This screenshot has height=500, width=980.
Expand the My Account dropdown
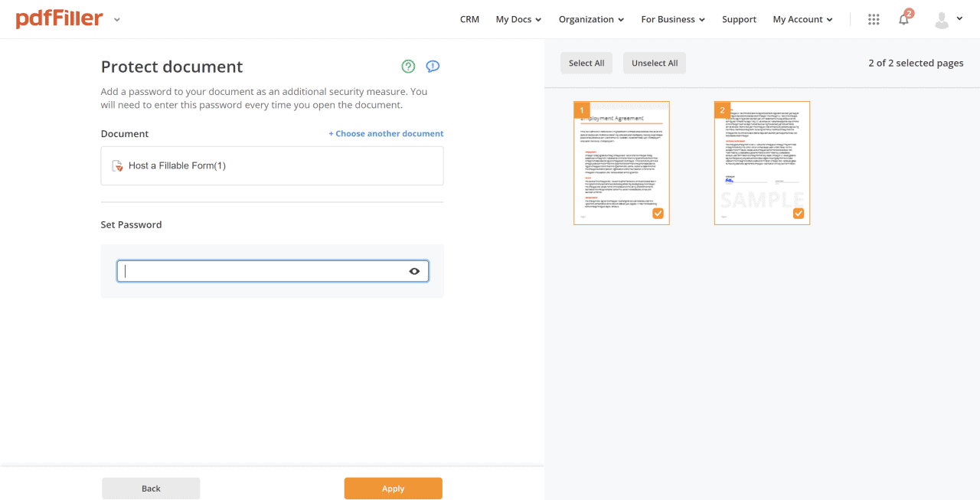802,19
